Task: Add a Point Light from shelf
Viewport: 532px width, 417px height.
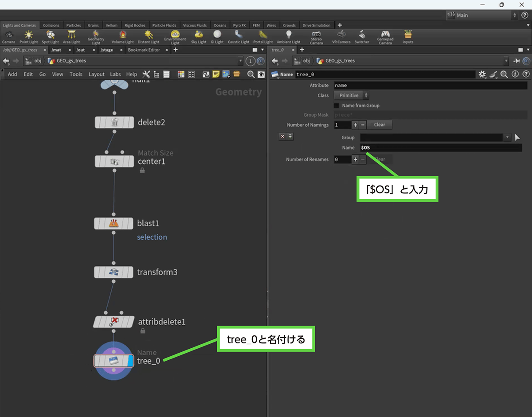Action: (x=28, y=36)
